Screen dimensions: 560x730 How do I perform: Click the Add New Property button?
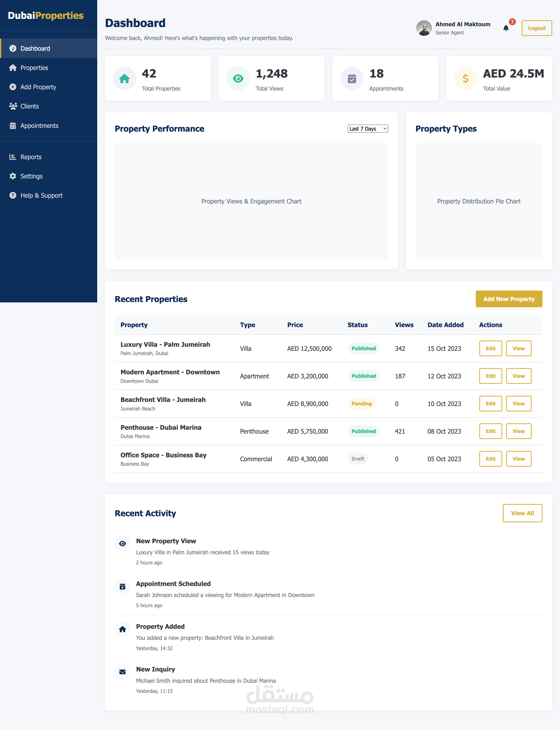tap(509, 299)
